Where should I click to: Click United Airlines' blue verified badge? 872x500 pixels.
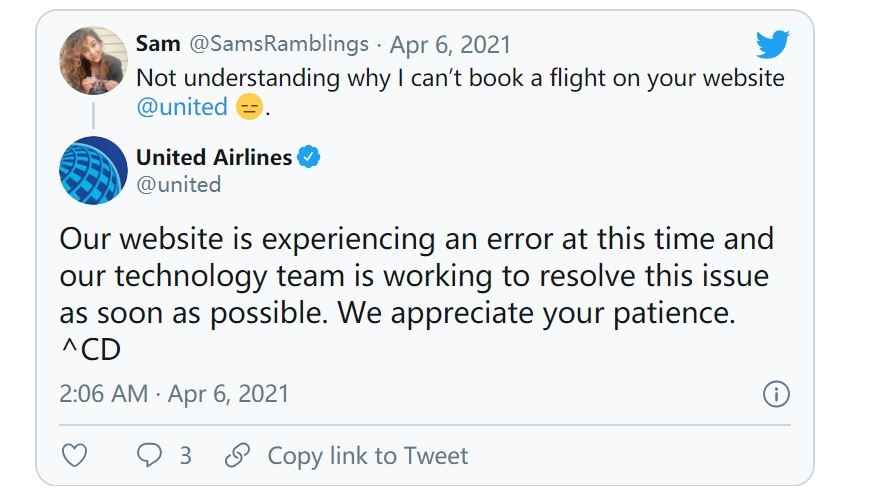coord(310,157)
